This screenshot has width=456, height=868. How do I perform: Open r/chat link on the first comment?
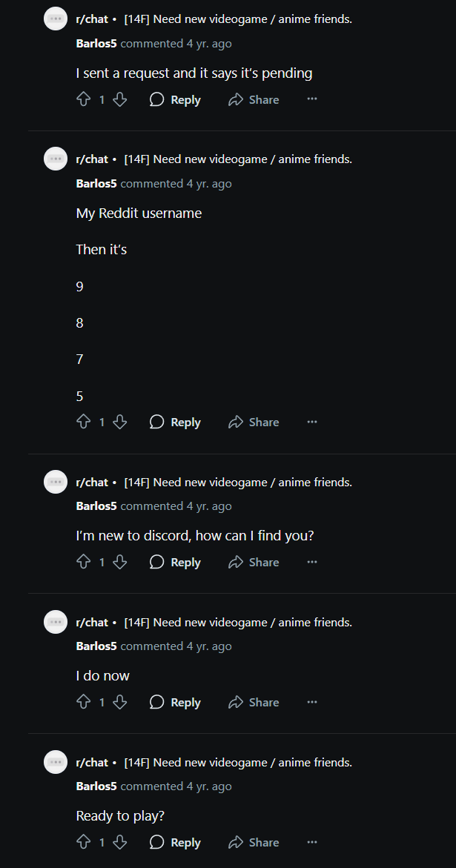tap(92, 19)
